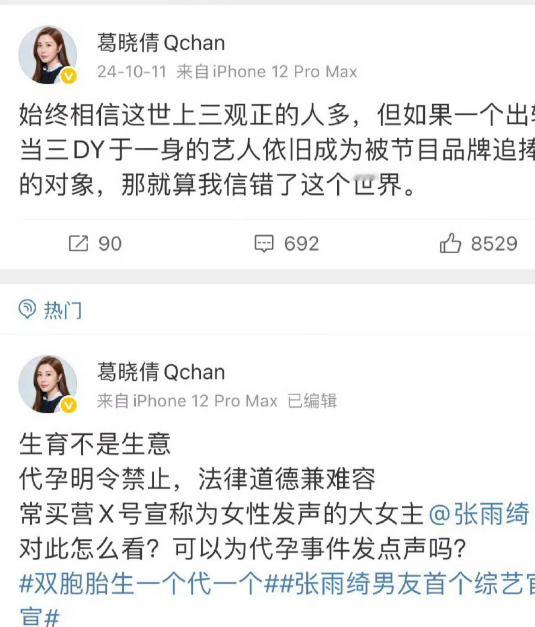535x627 pixels.
Task: Tap the 24-10-11 post timestamp
Action: tap(132, 72)
